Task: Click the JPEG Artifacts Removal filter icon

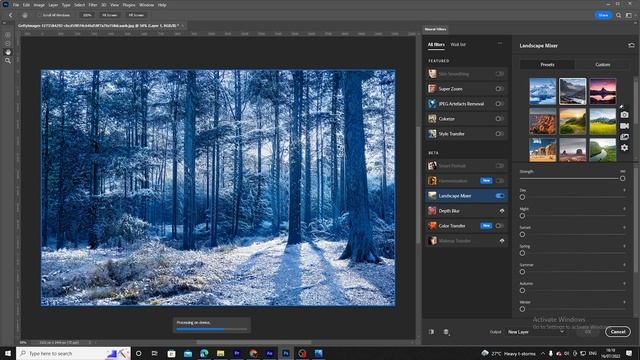Action: click(x=432, y=104)
